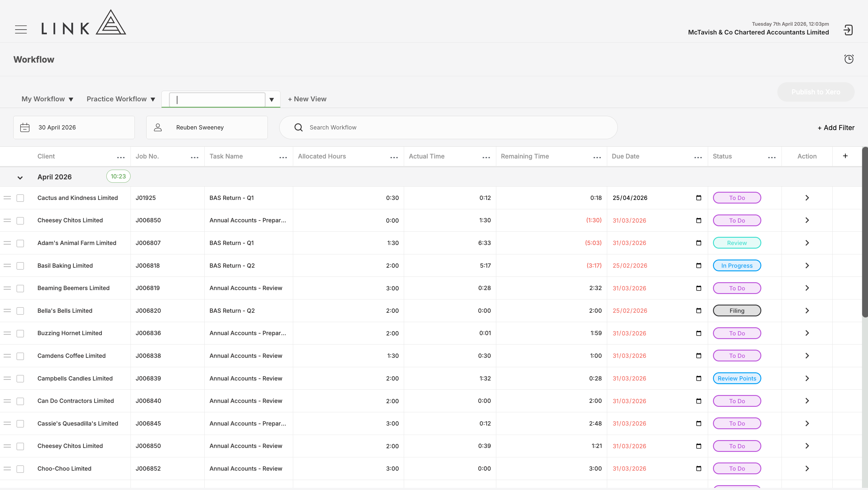
Task: Open Task Name column options ellipsis
Action: [283, 158]
